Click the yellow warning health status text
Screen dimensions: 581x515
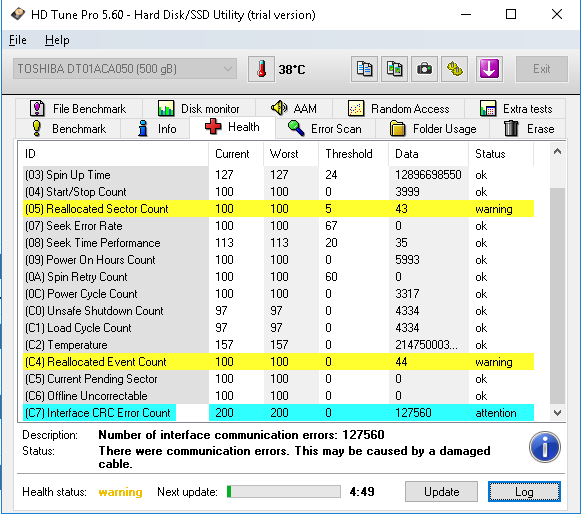pyautogui.click(x=120, y=492)
